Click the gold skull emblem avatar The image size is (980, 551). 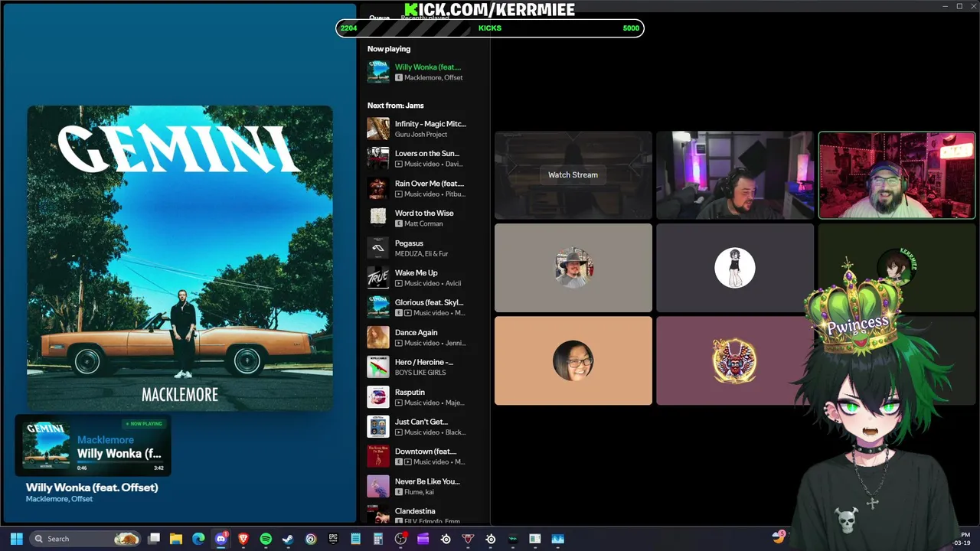click(735, 360)
